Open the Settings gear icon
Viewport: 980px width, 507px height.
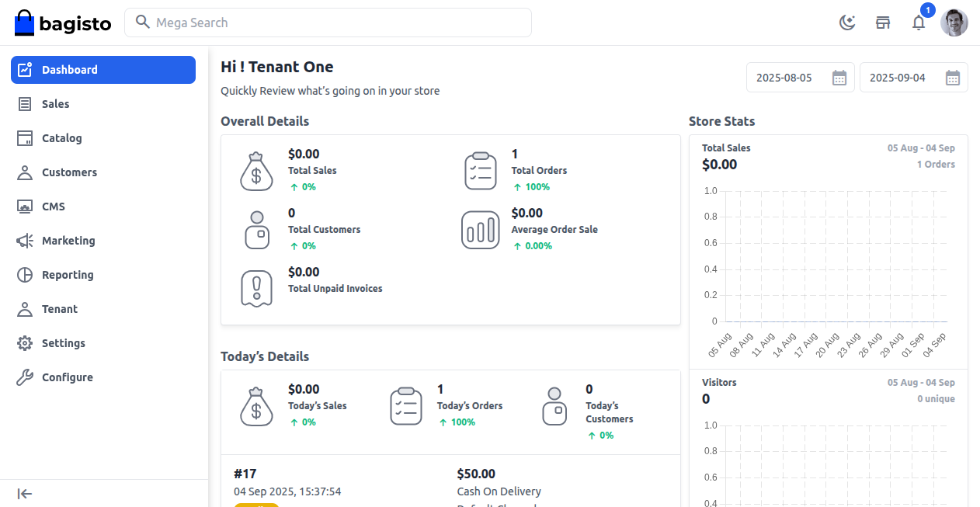coord(24,343)
